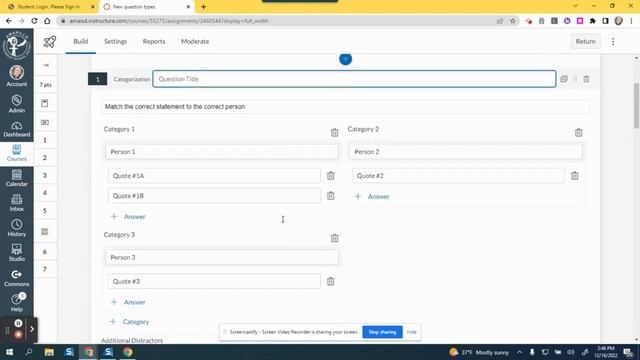Delete Category 1 with trash icon
Screen dimensions: 640x360
[x=334, y=132]
